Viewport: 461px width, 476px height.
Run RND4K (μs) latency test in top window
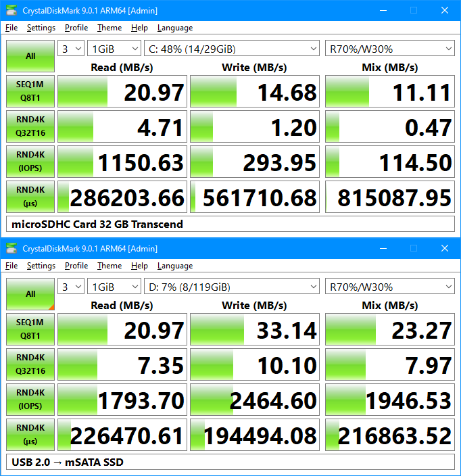[x=30, y=197]
